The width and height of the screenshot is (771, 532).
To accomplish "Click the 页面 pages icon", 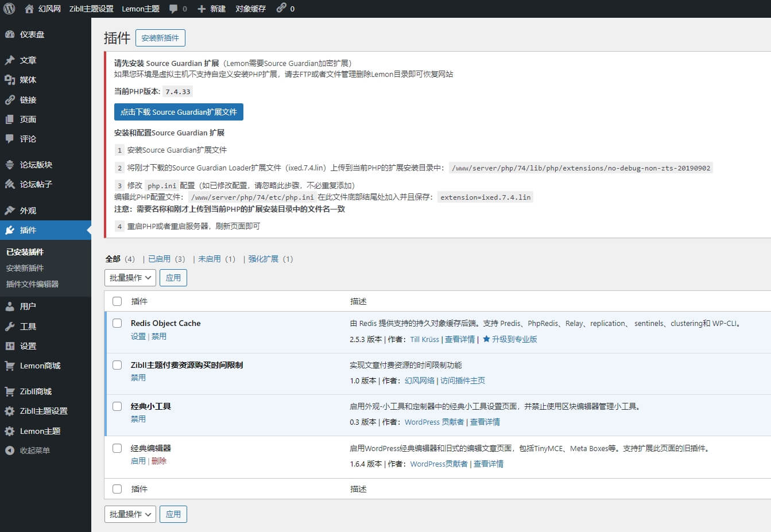I will (10, 119).
